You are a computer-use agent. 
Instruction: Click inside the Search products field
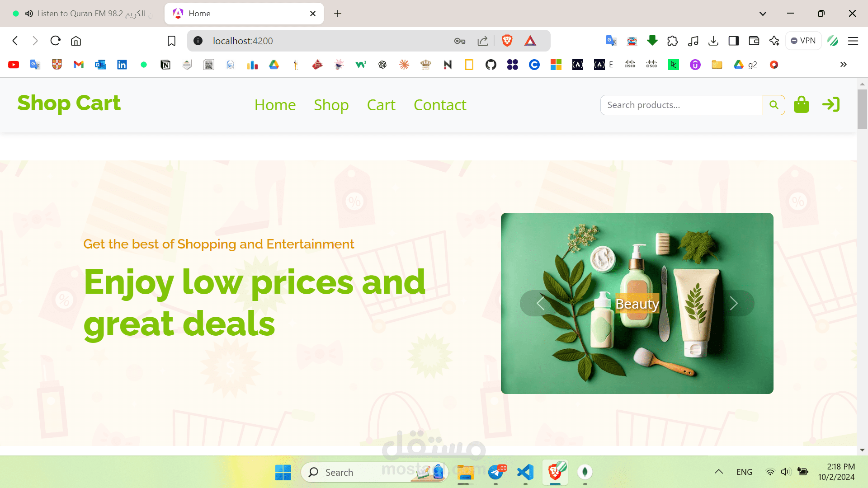coord(678,105)
